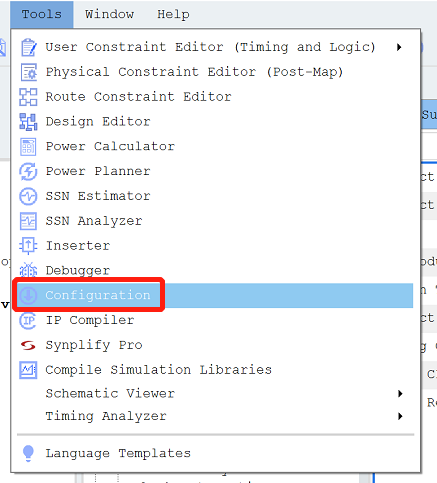Select the highlighted Configuration entry
Viewport: 437px width, 483px height.
pyautogui.click(x=215, y=295)
